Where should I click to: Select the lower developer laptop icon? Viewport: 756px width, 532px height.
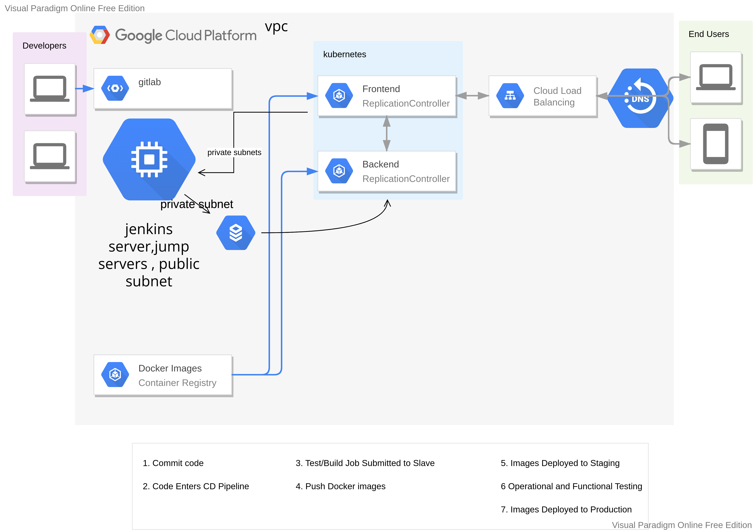50,156
